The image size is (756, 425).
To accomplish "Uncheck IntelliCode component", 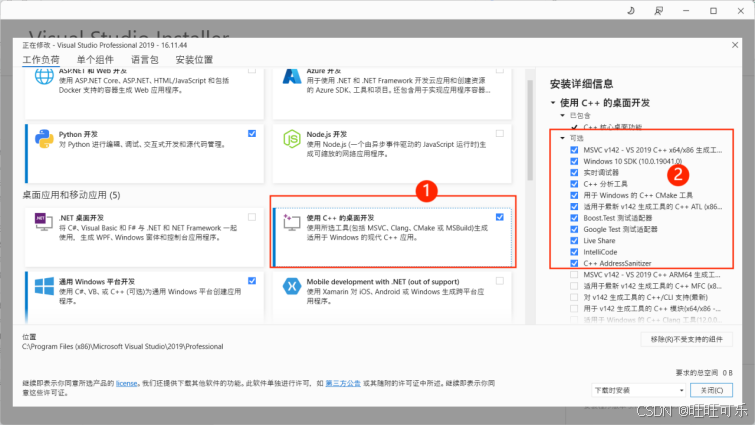I will tap(574, 252).
